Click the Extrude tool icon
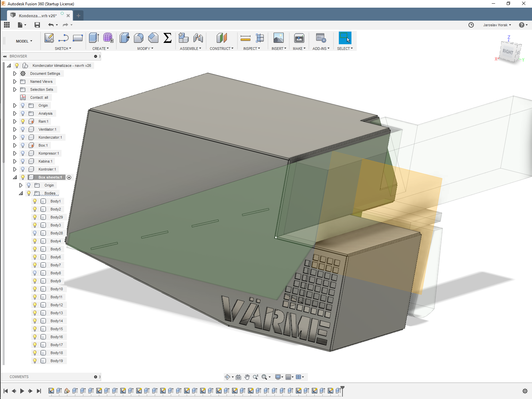Image resolution: width=532 pixels, height=399 pixels. point(94,38)
